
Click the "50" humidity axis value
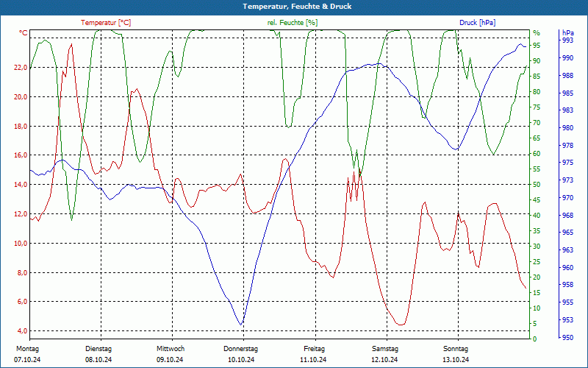point(537,185)
